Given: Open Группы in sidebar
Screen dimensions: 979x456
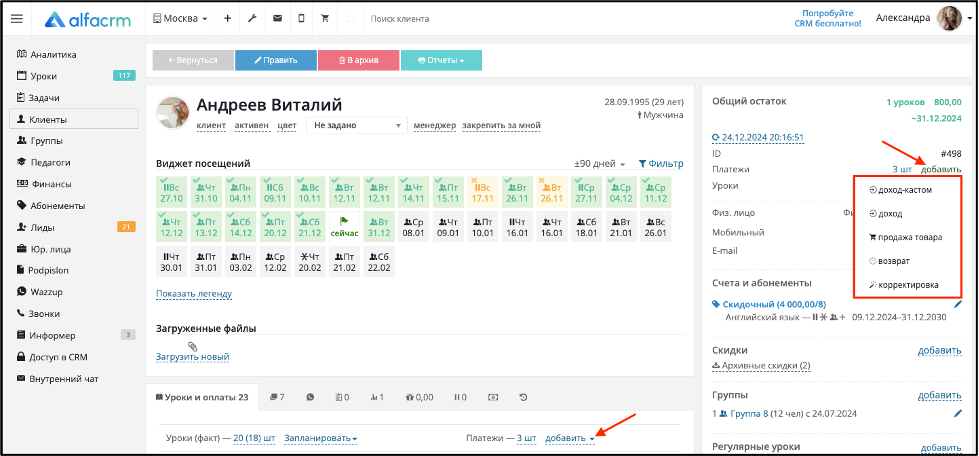Looking at the screenshot, I should (46, 141).
